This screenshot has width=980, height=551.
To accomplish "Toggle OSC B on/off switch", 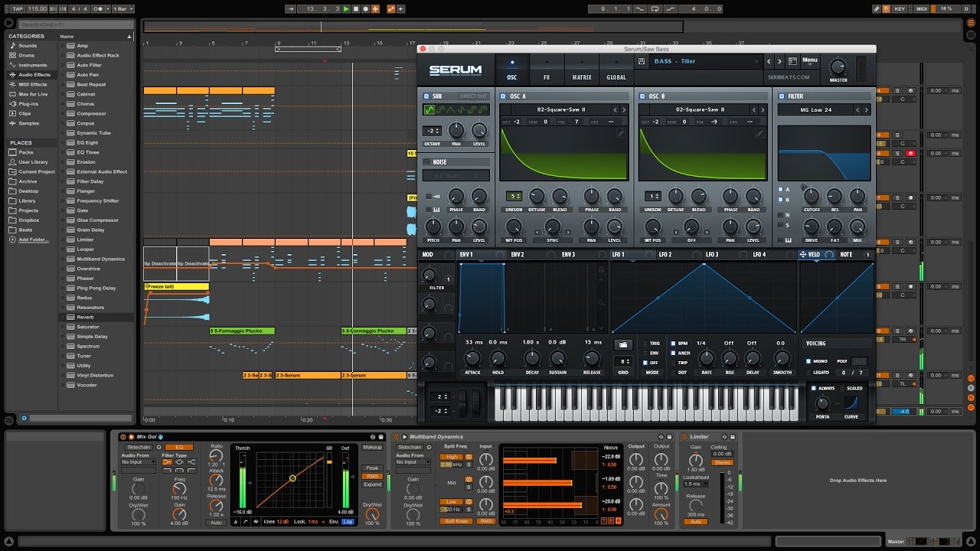I will pos(642,96).
